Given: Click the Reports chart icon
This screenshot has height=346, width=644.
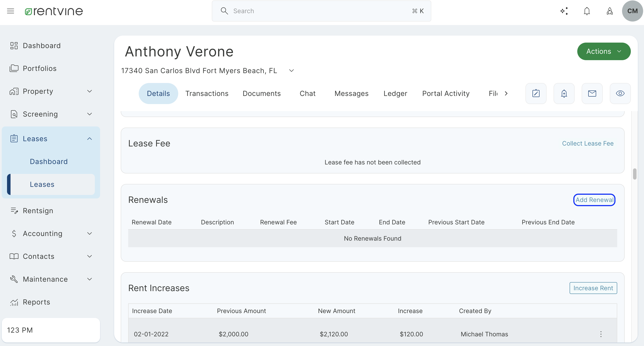Looking at the screenshot, I should pyautogui.click(x=14, y=302).
